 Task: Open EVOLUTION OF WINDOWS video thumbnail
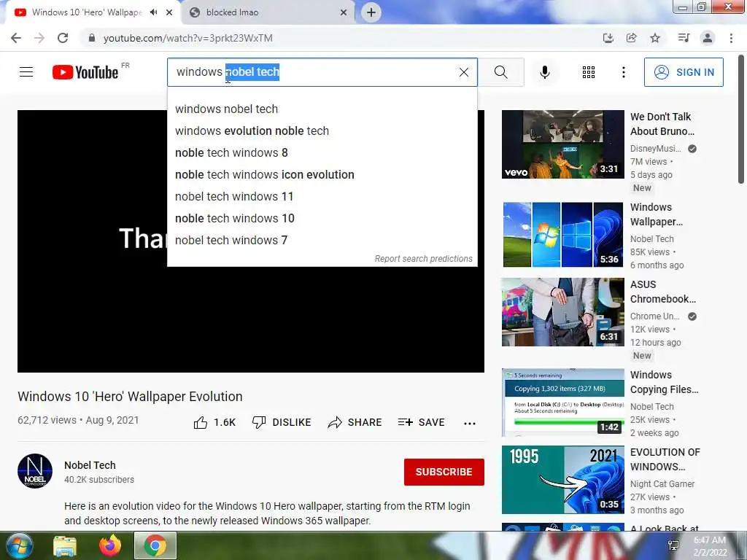coord(563,480)
